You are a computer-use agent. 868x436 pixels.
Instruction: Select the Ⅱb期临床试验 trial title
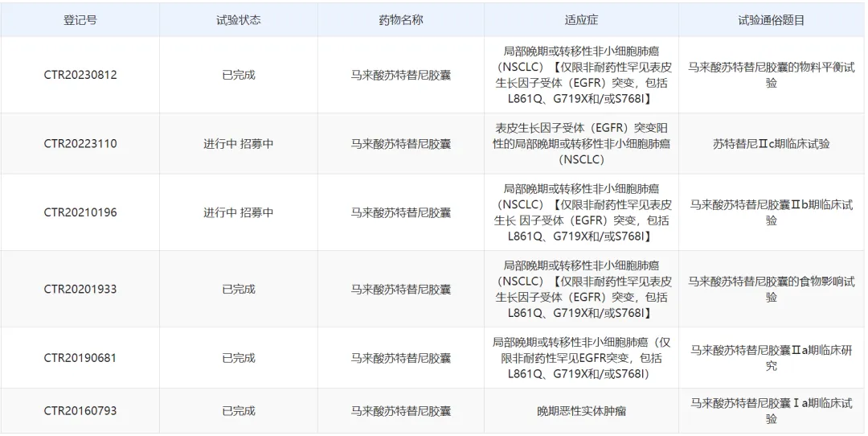pyautogui.click(x=771, y=212)
